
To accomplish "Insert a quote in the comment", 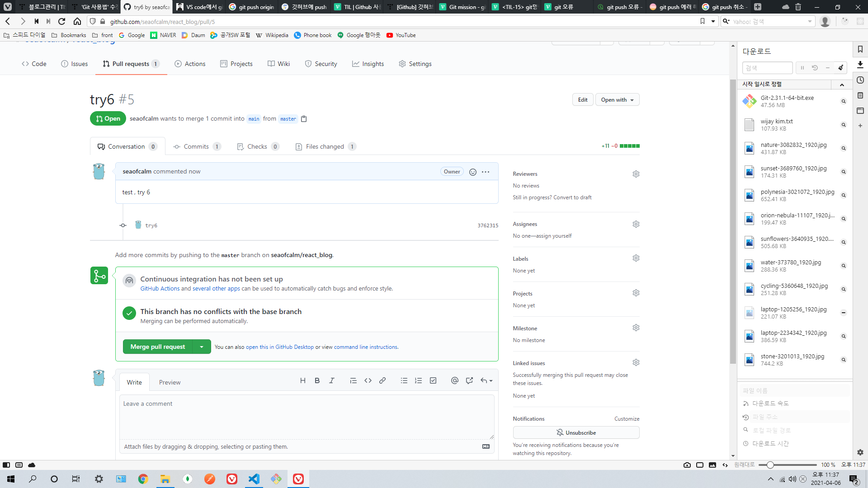I will point(354,380).
